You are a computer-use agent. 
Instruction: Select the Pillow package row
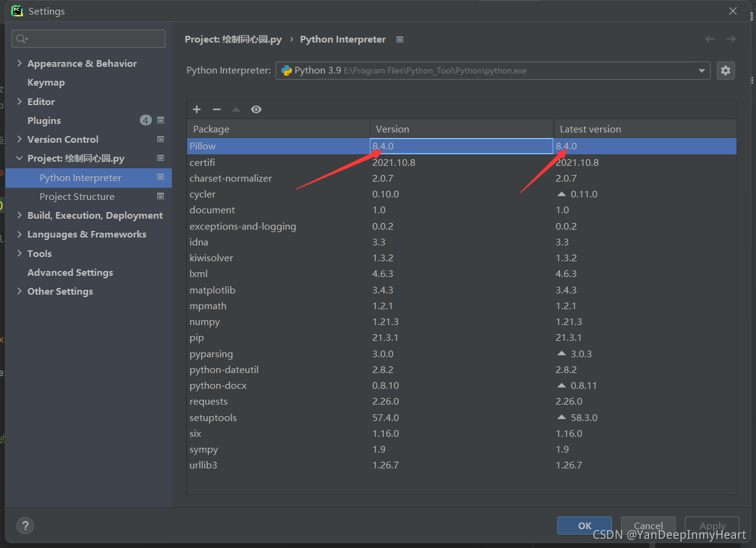tap(461, 146)
